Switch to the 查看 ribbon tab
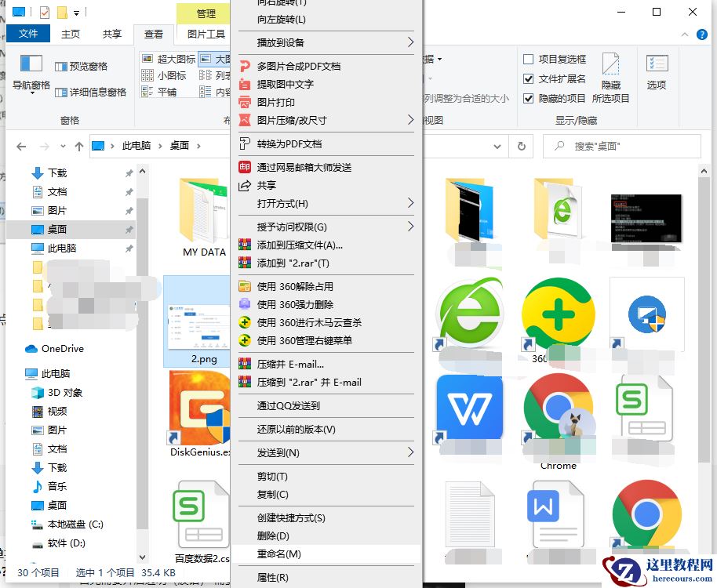Screen dimensions: 717x588 pos(154,34)
